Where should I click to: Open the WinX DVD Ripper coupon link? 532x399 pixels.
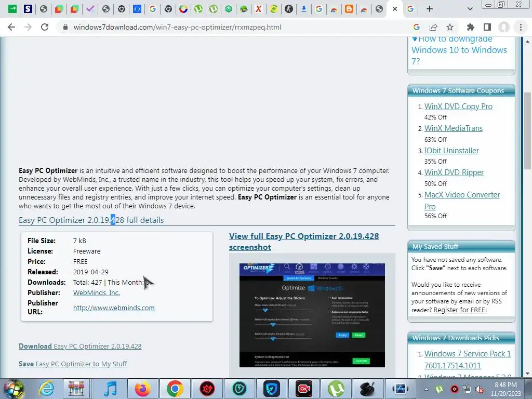click(x=454, y=172)
